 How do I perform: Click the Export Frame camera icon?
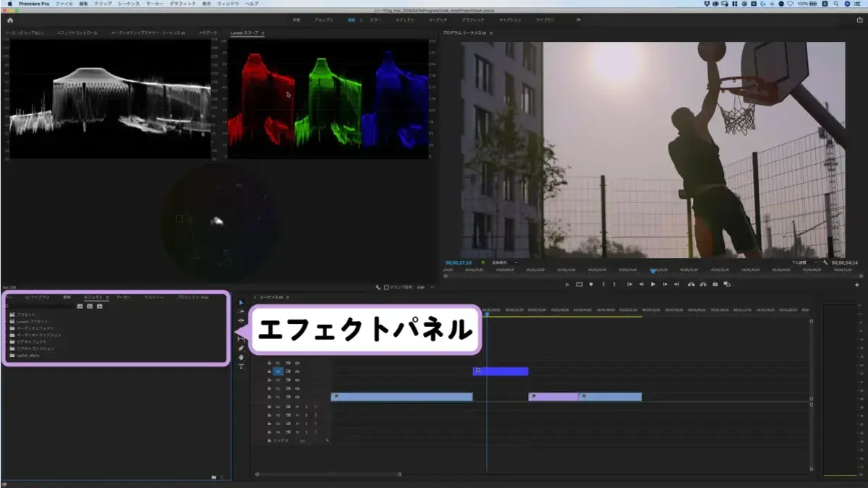pyautogui.click(x=715, y=284)
